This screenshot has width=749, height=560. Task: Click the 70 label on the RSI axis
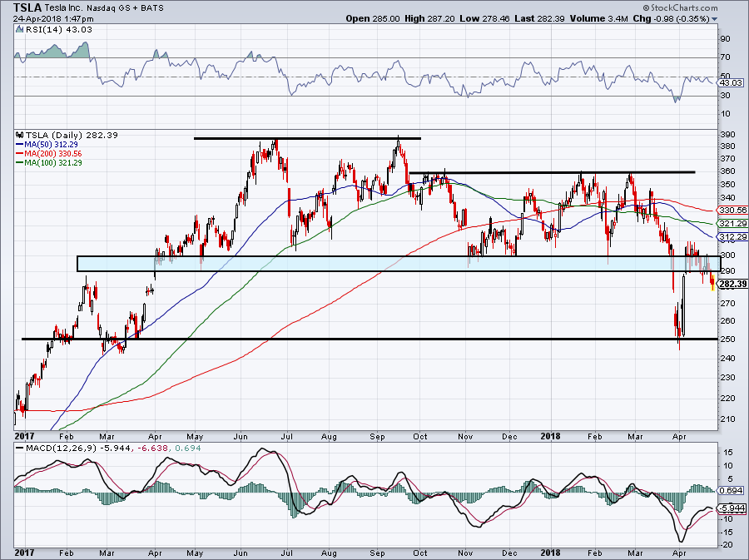coord(726,57)
